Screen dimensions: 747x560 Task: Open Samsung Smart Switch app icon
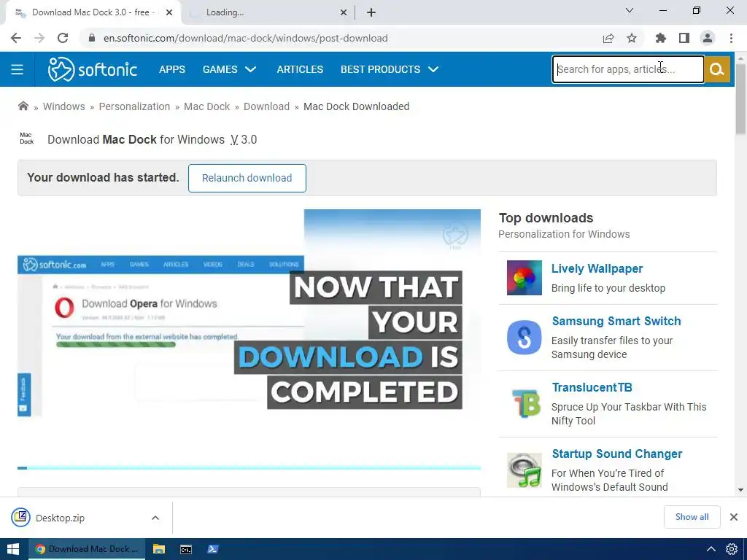coord(524,337)
